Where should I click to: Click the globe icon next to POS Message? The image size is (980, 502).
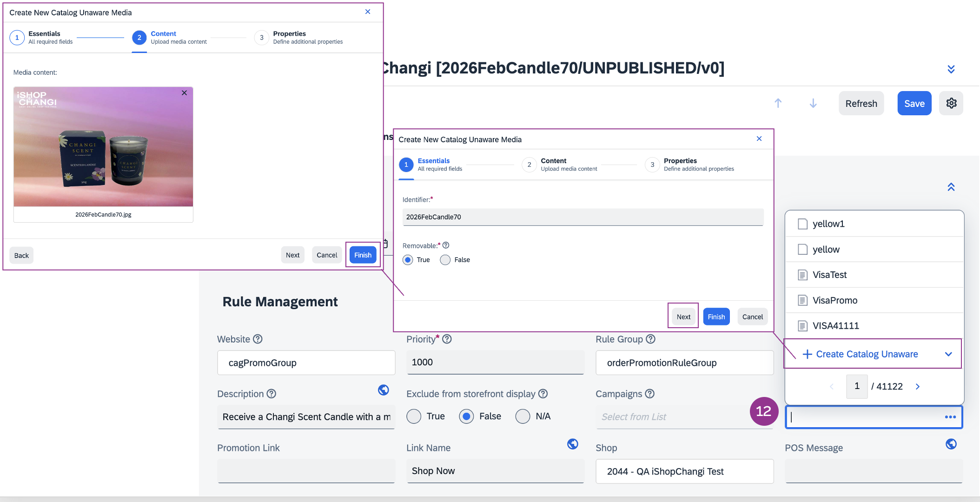click(x=951, y=444)
